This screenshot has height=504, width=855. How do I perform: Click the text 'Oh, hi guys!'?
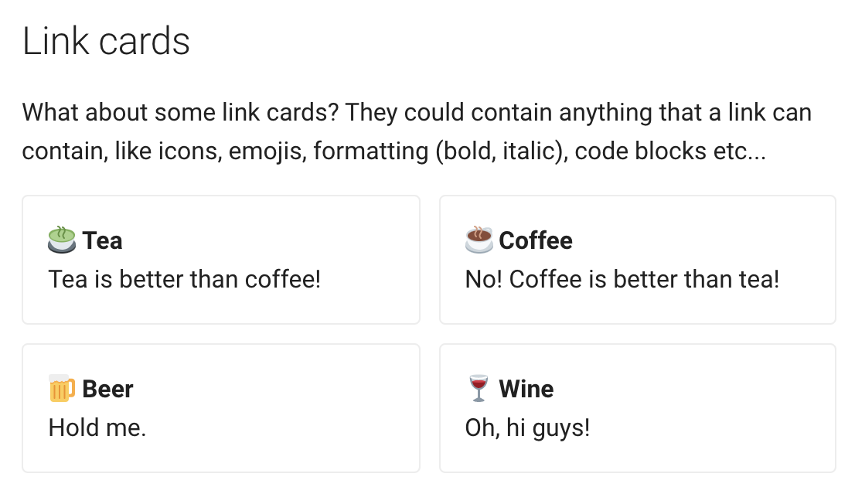pyautogui.click(x=528, y=427)
